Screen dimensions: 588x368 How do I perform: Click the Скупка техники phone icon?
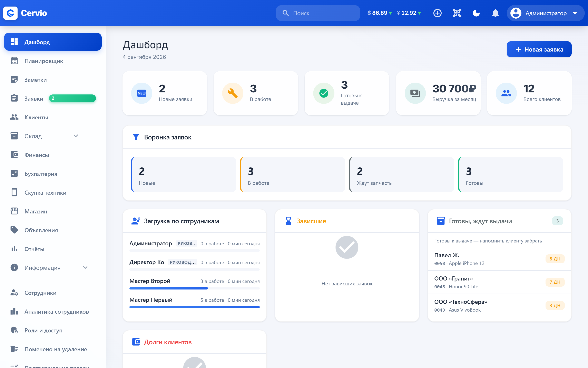14,193
